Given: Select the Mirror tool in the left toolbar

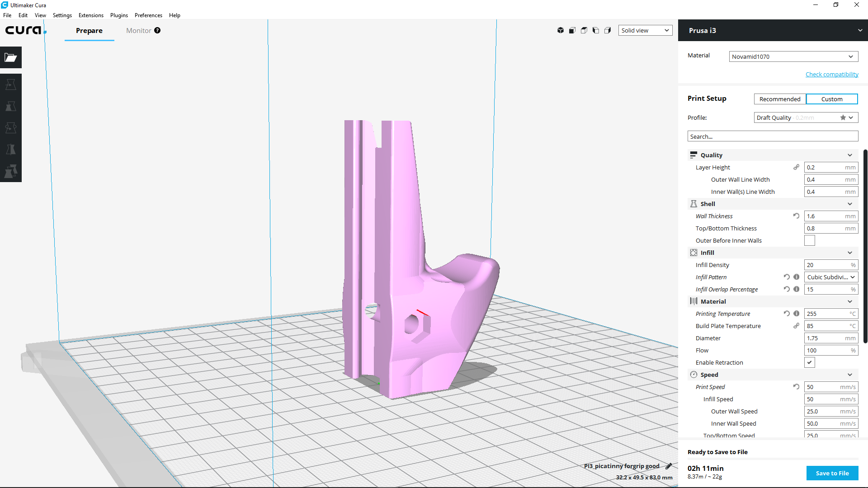Looking at the screenshot, I should [x=11, y=150].
